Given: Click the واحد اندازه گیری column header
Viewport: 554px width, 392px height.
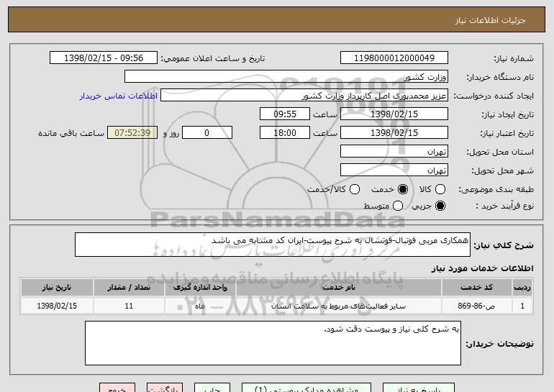Looking at the screenshot, I should coord(200,288).
